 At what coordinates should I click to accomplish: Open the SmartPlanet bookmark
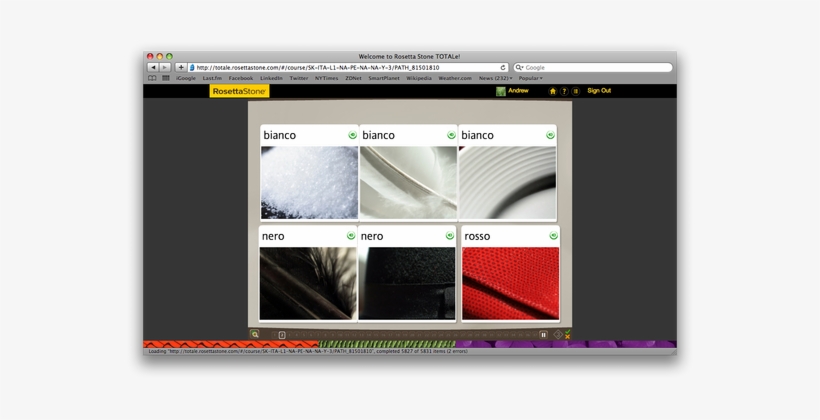pyautogui.click(x=384, y=78)
